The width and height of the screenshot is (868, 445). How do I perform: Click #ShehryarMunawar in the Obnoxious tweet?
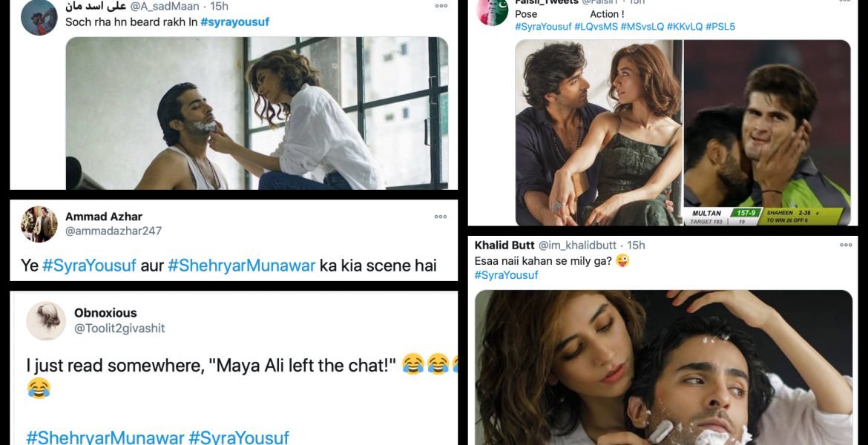[x=105, y=437]
